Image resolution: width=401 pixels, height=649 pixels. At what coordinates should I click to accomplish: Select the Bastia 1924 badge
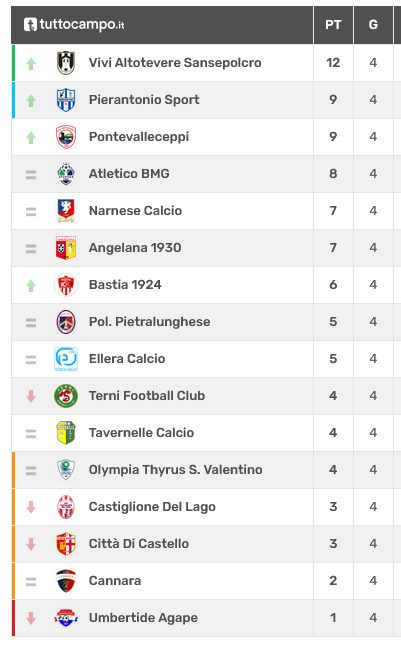(66, 285)
